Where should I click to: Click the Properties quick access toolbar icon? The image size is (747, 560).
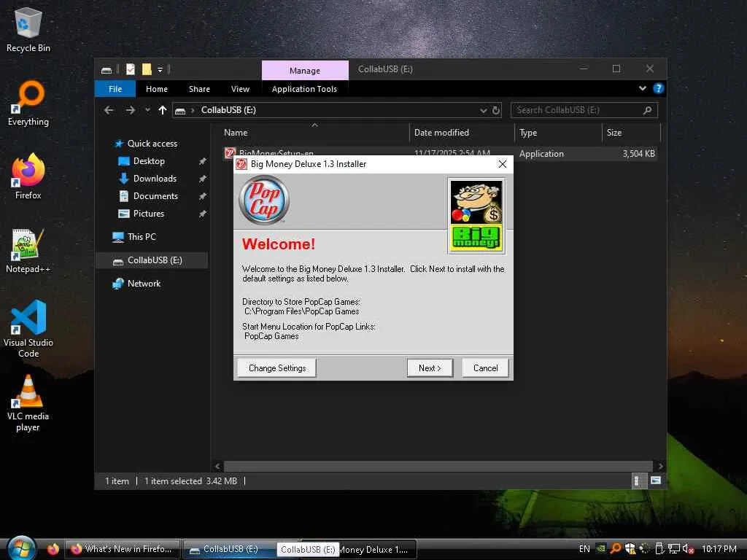131,69
